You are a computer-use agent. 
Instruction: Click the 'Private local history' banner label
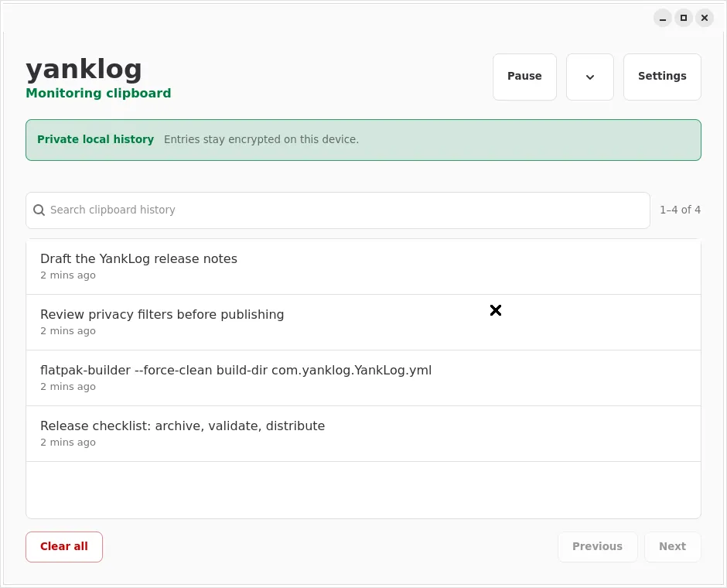[x=95, y=139]
